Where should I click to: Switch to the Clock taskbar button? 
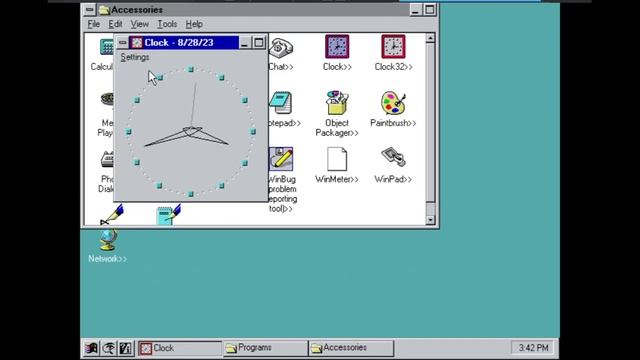tap(180, 348)
